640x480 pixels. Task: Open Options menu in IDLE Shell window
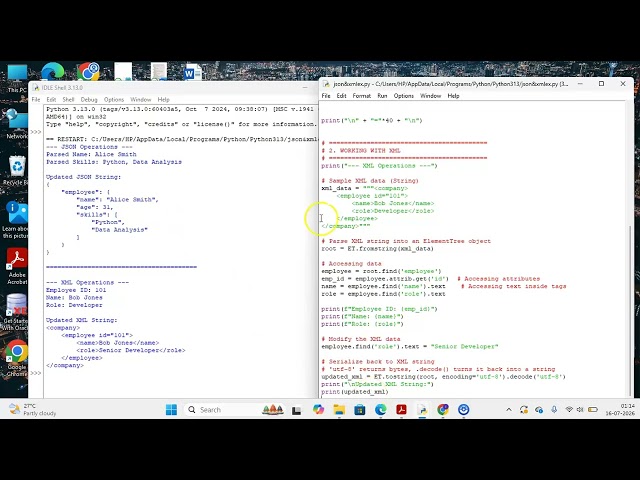click(x=114, y=100)
